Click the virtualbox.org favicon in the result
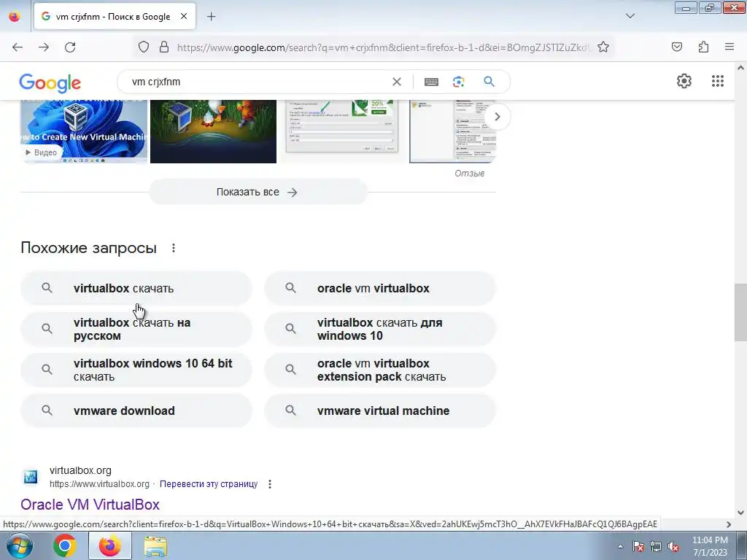The image size is (747, 560). point(31,477)
